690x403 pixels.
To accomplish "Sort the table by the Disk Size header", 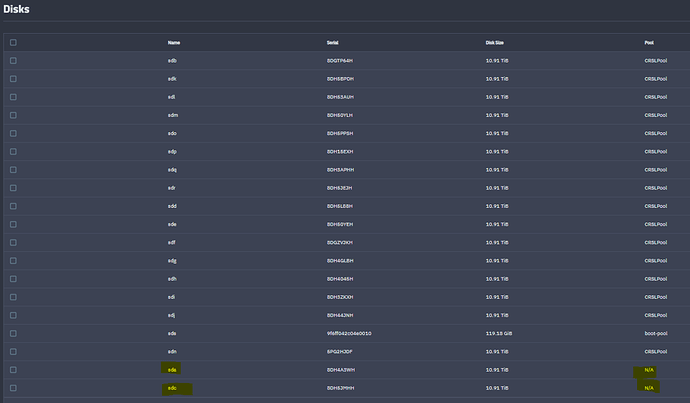I will click(x=495, y=43).
